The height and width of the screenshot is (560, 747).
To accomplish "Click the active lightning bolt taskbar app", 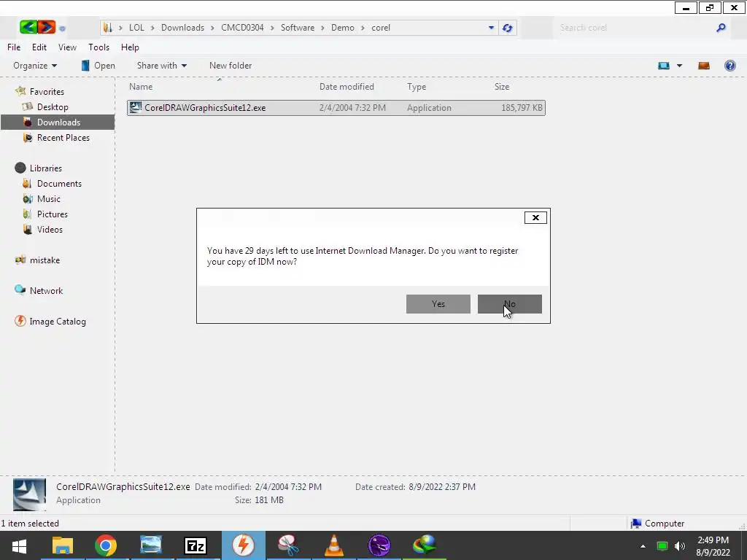I will [243, 545].
